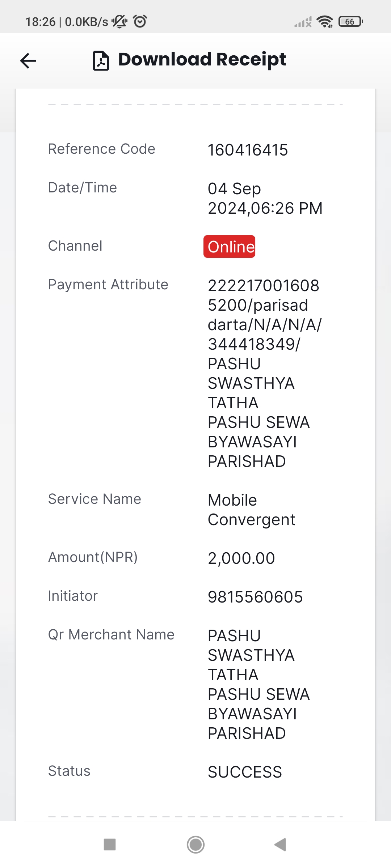
Task: Tap the reference code 160416415
Action: click(x=248, y=150)
